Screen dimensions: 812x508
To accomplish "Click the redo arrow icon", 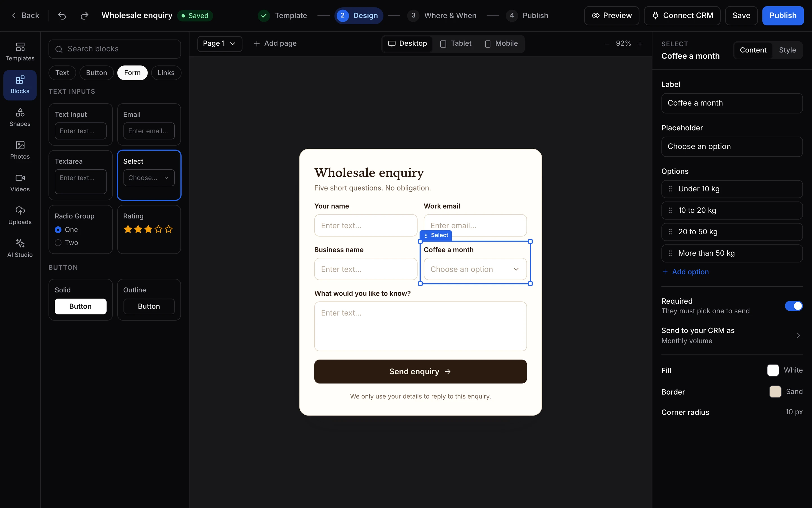I will click(x=85, y=16).
